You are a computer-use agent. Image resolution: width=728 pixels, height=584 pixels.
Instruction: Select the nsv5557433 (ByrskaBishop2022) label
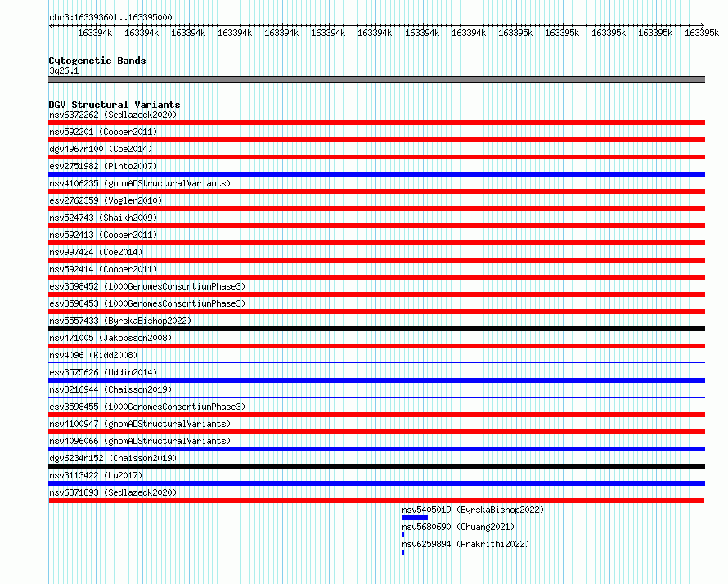pos(120,321)
